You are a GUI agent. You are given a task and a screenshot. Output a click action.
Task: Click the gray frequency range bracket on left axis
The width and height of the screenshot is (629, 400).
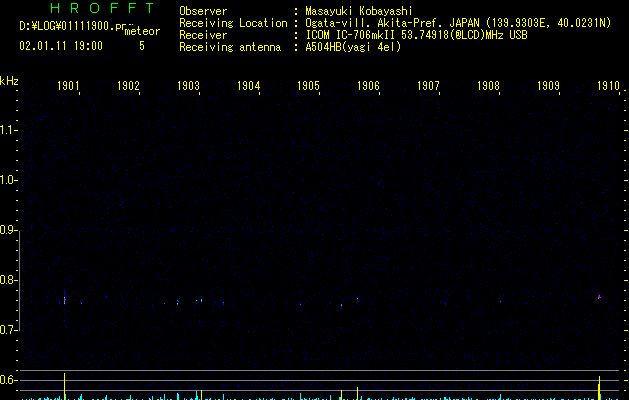click(x=19, y=280)
